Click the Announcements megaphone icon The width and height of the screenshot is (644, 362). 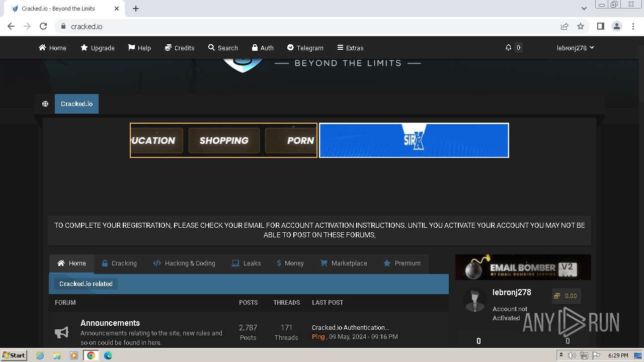pyautogui.click(x=61, y=332)
